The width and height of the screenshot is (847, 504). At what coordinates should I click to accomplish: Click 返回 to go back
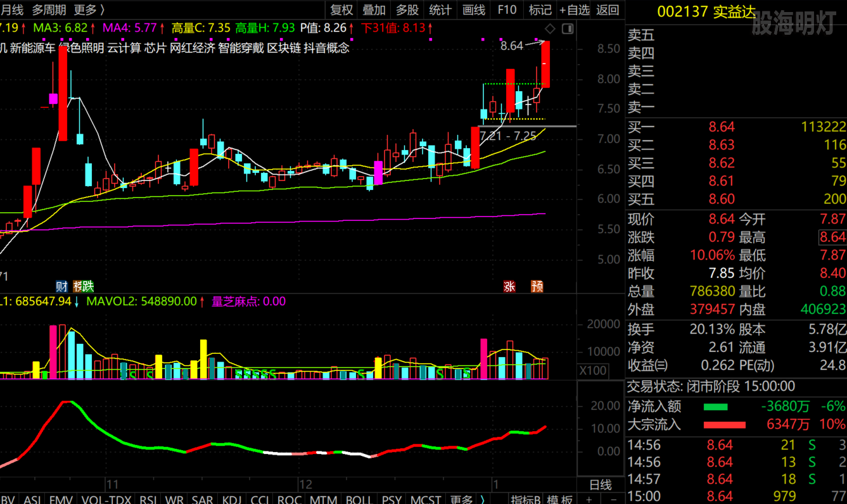608,9
